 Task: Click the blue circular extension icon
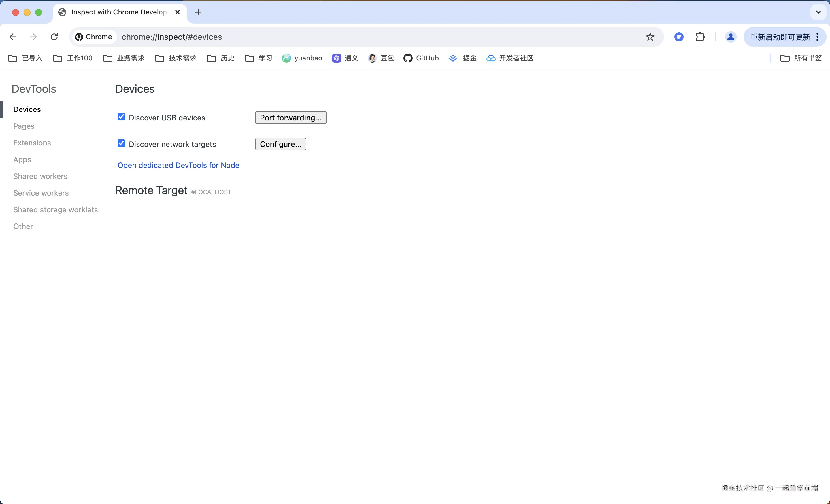[679, 37]
